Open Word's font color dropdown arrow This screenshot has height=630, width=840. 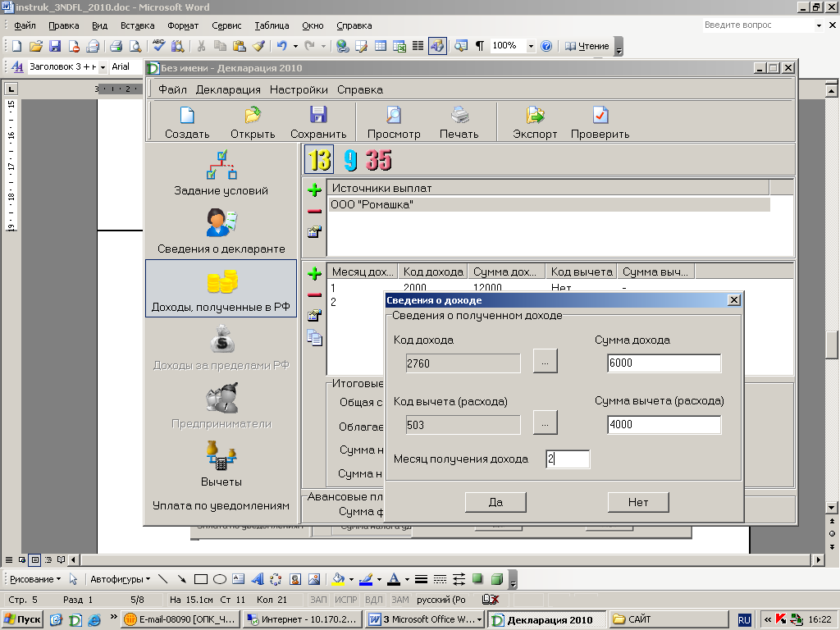tap(407, 579)
